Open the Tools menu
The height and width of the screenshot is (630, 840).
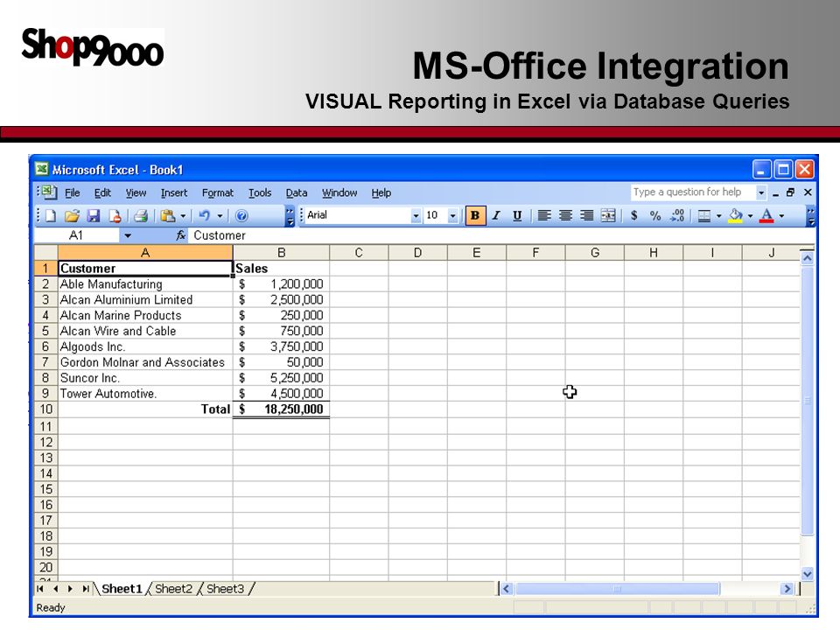point(260,192)
